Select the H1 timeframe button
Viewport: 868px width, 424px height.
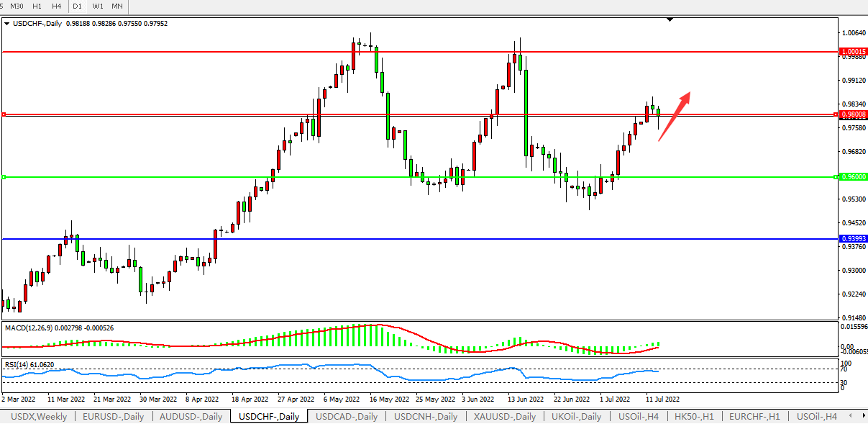pyautogui.click(x=37, y=6)
